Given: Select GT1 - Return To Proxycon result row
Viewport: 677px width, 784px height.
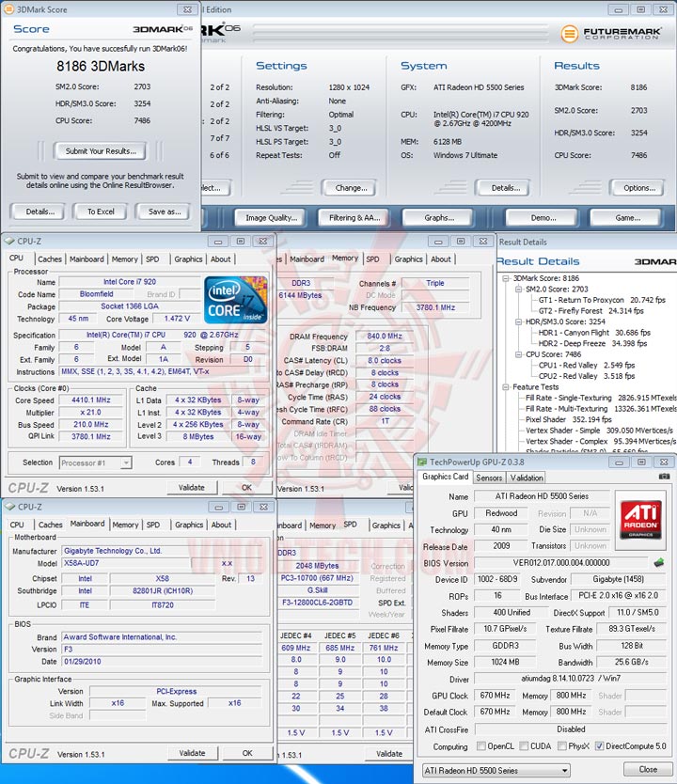Looking at the screenshot, I should pyautogui.click(x=602, y=300).
